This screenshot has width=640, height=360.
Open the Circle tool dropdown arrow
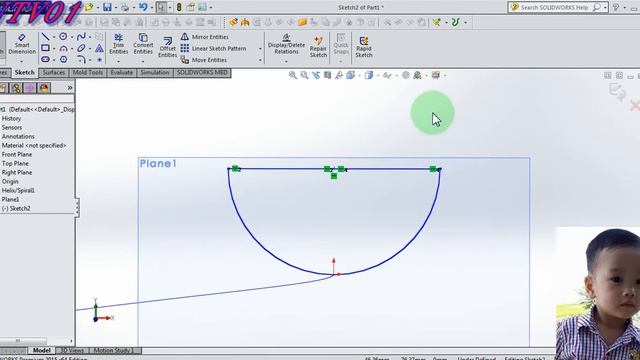(x=72, y=37)
